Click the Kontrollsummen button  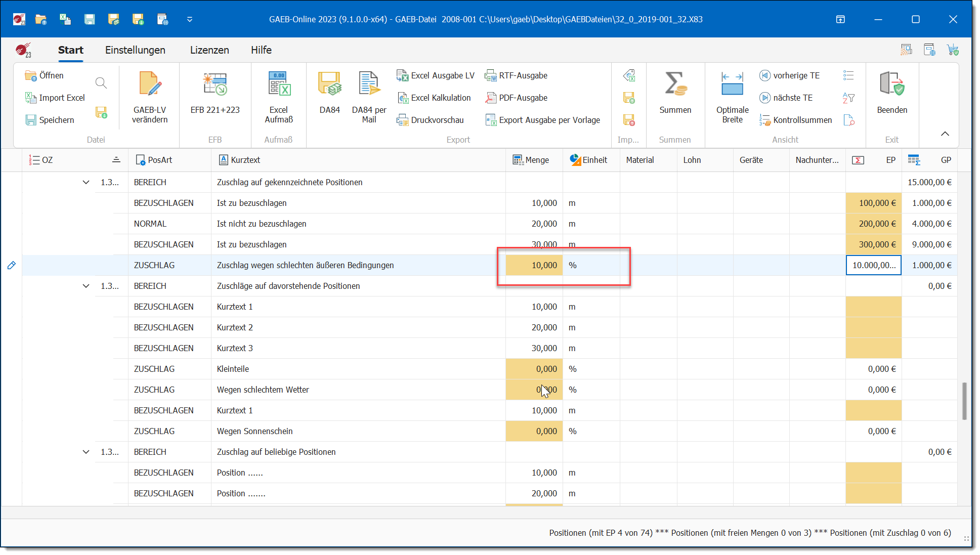[x=796, y=120]
